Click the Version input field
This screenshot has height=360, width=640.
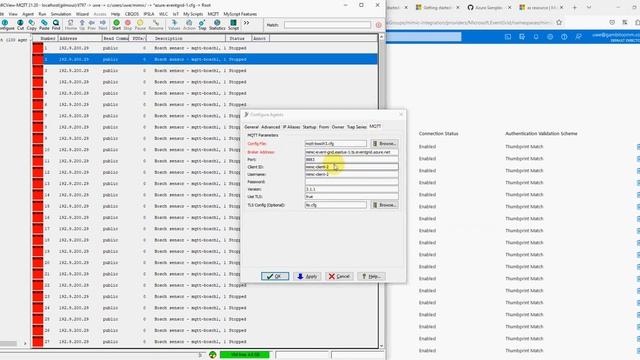351,189
